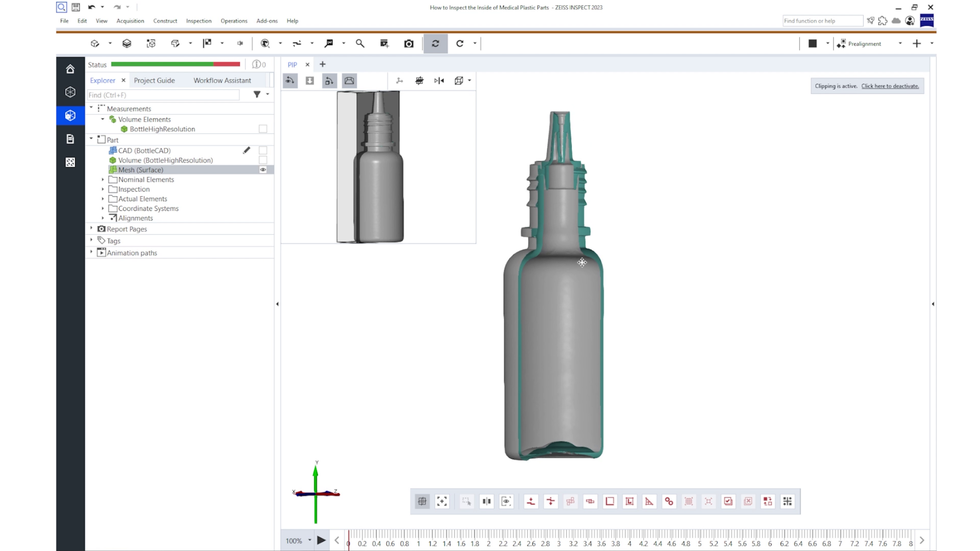Click the mirror view icon above the 3D viewport
Viewport: 980px width, 551px height.
tap(438, 80)
